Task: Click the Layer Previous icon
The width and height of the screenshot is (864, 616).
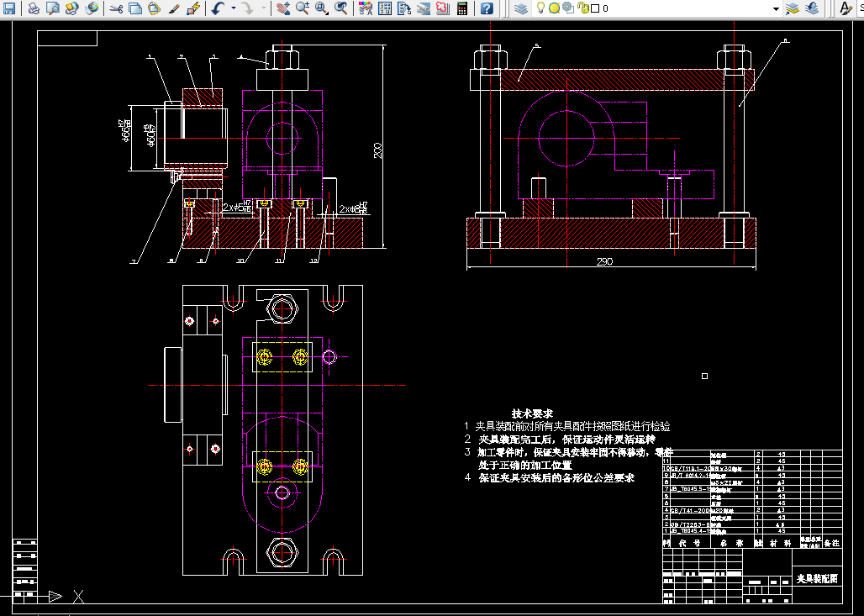Action: tap(812, 8)
